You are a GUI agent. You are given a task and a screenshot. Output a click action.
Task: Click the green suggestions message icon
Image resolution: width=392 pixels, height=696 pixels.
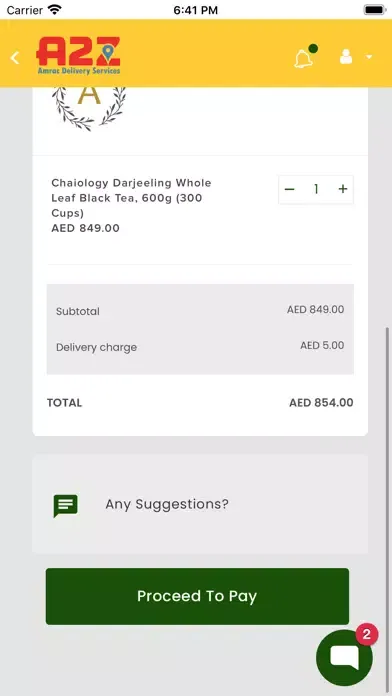point(66,506)
